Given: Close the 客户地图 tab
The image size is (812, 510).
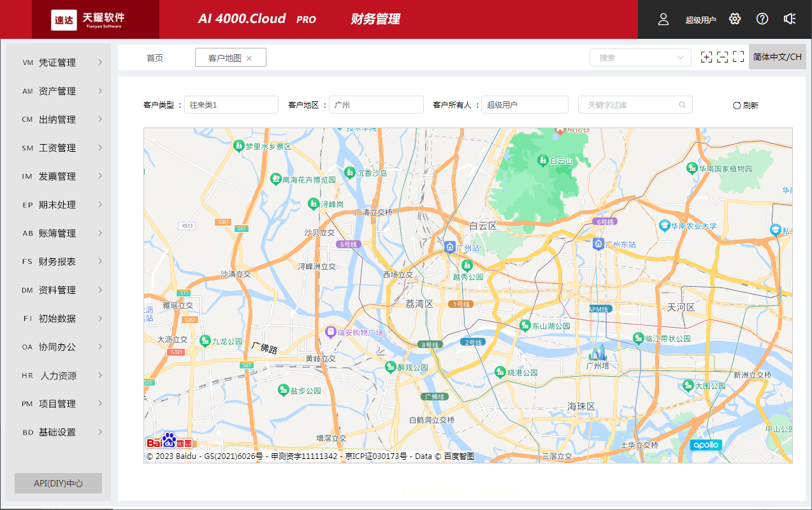Looking at the screenshot, I should (249, 58).
